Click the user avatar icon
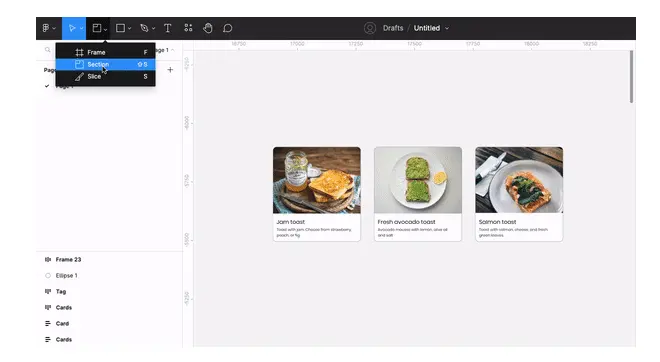Viewport: 660px width, 362px height. tap(370, 28)
